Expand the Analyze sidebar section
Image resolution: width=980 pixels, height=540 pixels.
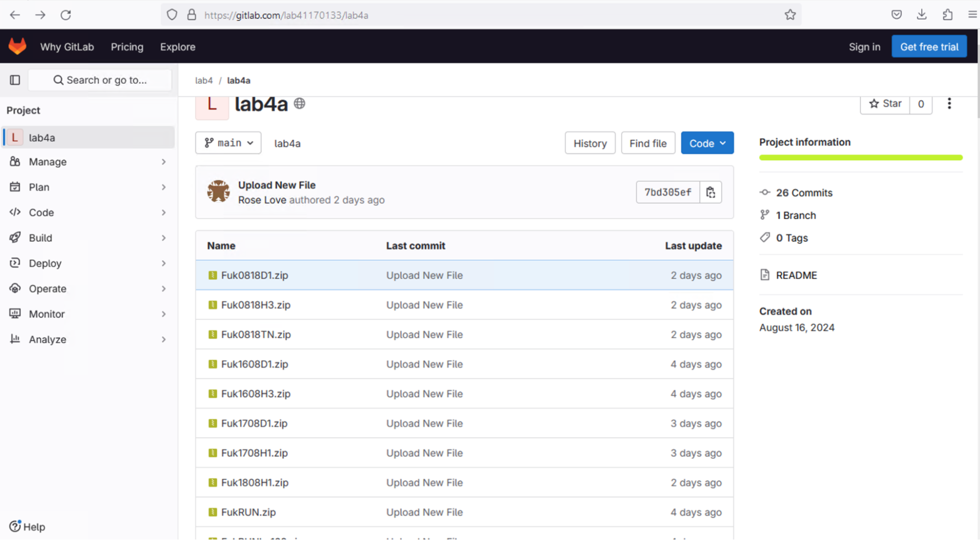(x=88, y=339)
